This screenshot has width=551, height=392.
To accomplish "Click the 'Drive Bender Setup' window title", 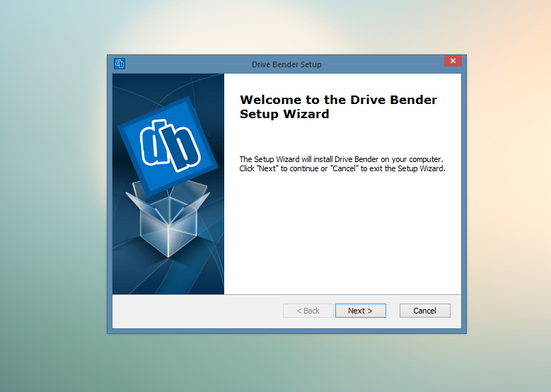I will [286, 64].
